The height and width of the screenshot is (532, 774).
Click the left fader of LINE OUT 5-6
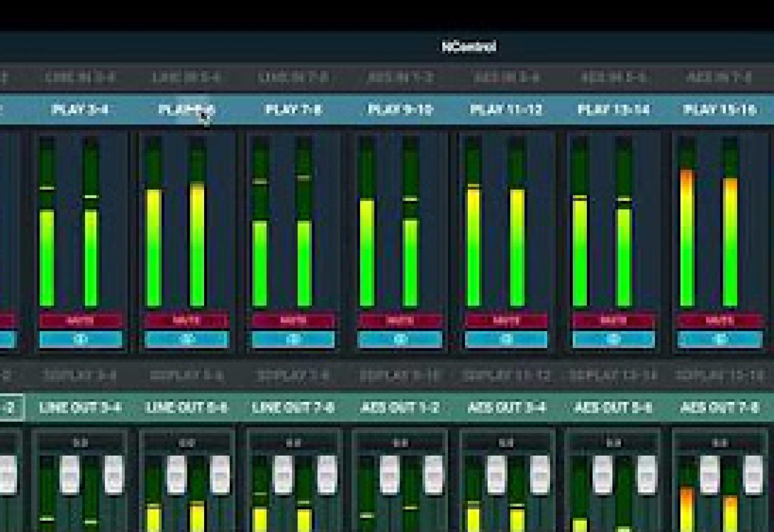click(177, 474)
